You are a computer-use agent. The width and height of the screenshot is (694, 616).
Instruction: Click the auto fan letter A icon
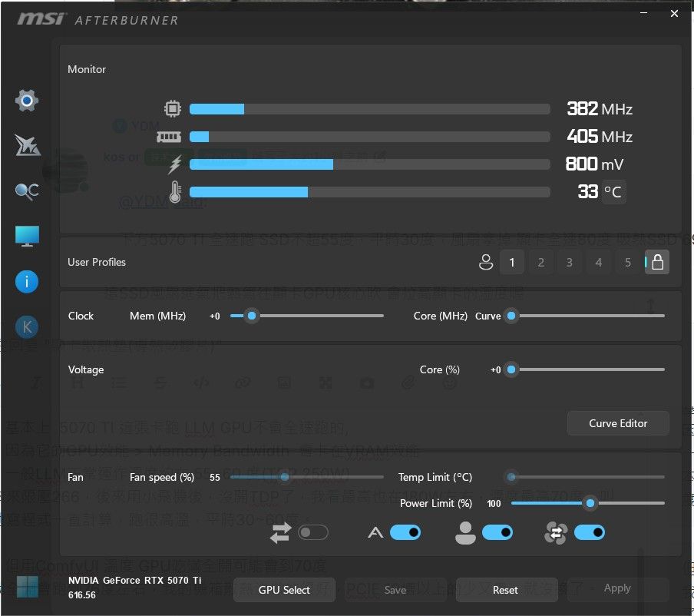pyautogui.click(x=375, y=532)
